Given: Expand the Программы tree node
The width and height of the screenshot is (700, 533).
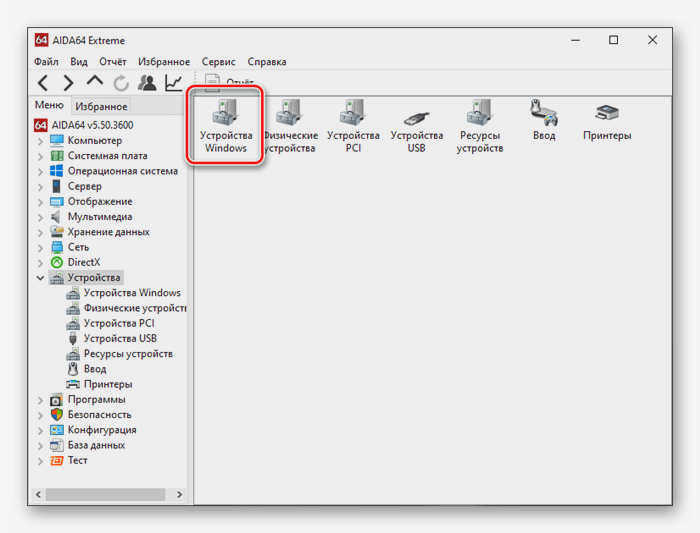Looking at the screenshot, I should (41, 400).
